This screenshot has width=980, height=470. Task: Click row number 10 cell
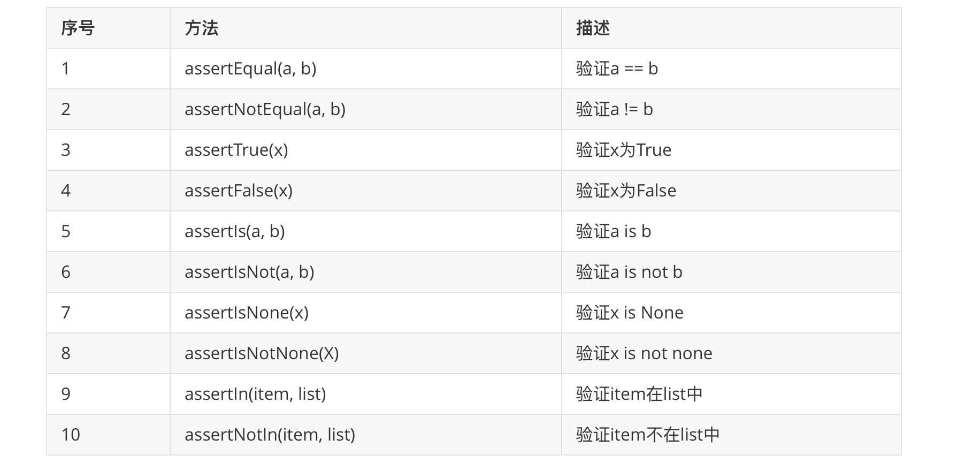[x=71, y=435]
